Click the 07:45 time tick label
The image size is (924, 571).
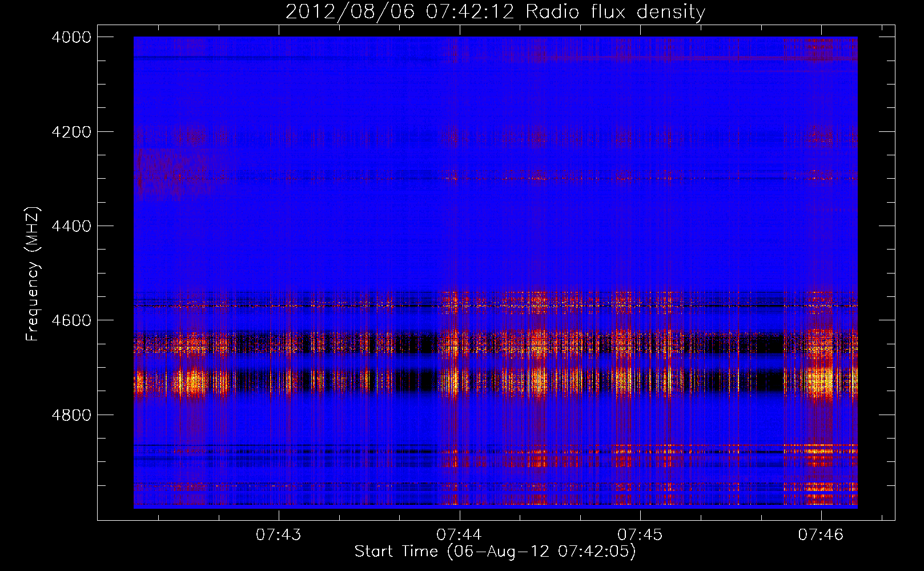pyautogui.click(x=640, y=534)
